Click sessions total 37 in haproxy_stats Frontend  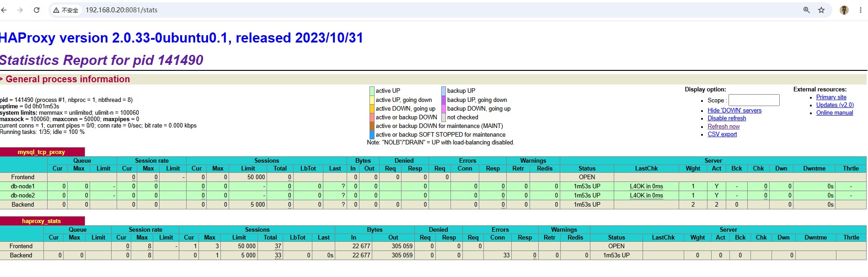click(x=278, y=246)
